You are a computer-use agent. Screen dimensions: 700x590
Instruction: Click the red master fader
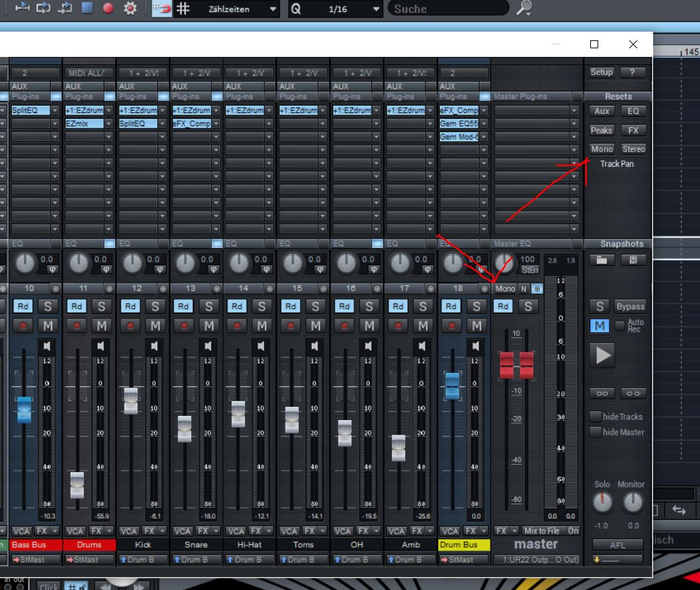(516, 365)
